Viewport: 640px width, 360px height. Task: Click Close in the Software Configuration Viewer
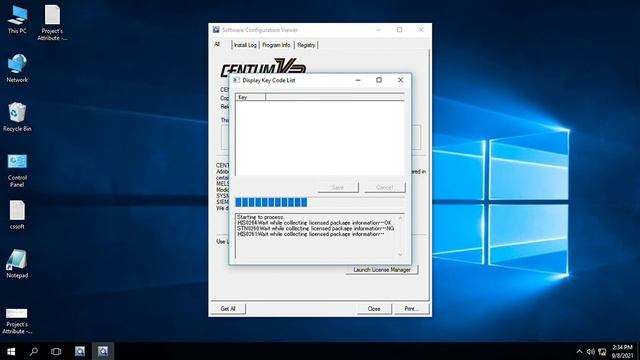(374, 309)
